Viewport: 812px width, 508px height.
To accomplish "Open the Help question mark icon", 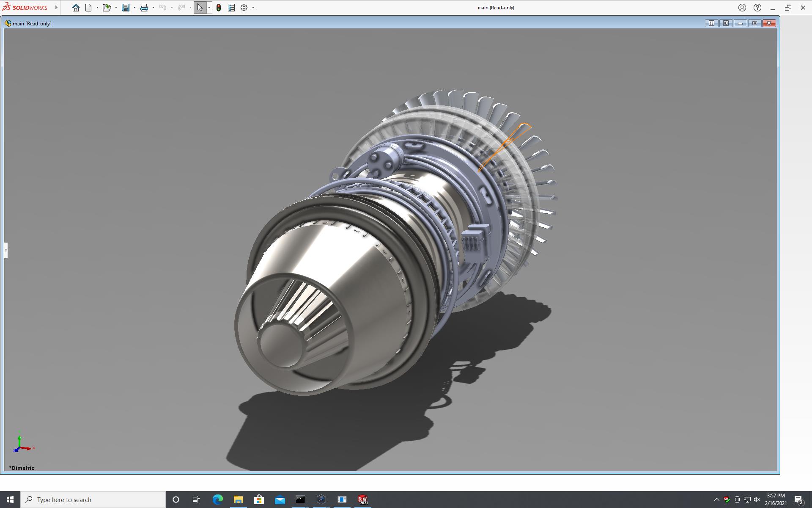I will coord(757,8).
